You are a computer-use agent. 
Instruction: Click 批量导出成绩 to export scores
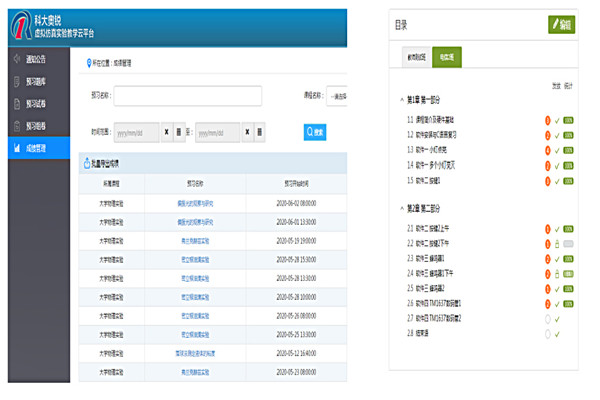coord(101,163)
